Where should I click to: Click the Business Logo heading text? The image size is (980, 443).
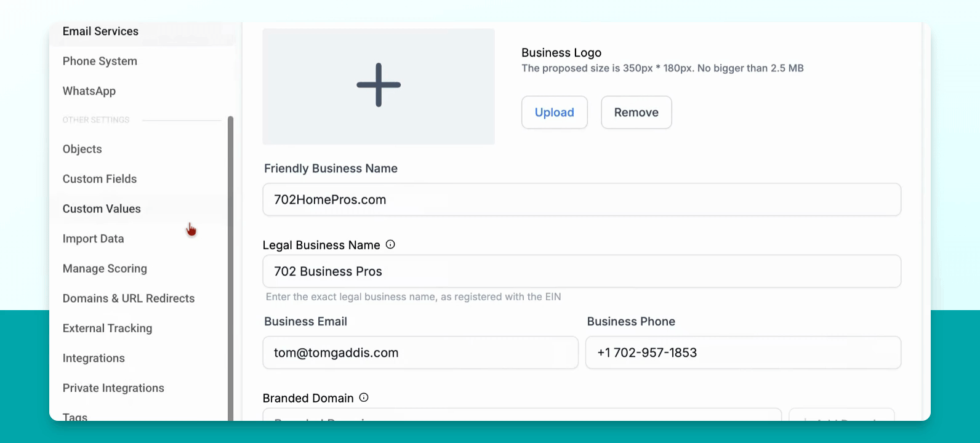click(561, 53)
